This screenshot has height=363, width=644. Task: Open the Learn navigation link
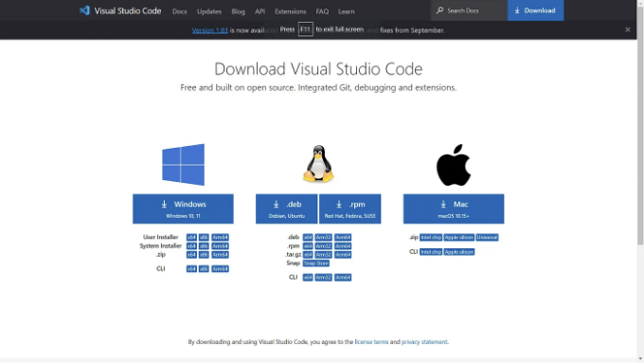tap(347, 11)
